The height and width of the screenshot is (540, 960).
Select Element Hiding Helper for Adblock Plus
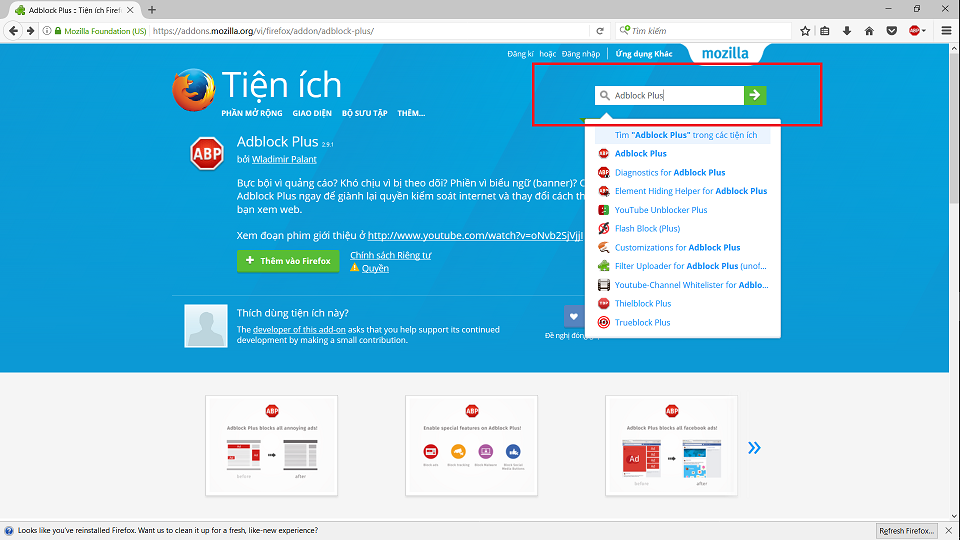[x=683, y=191]
